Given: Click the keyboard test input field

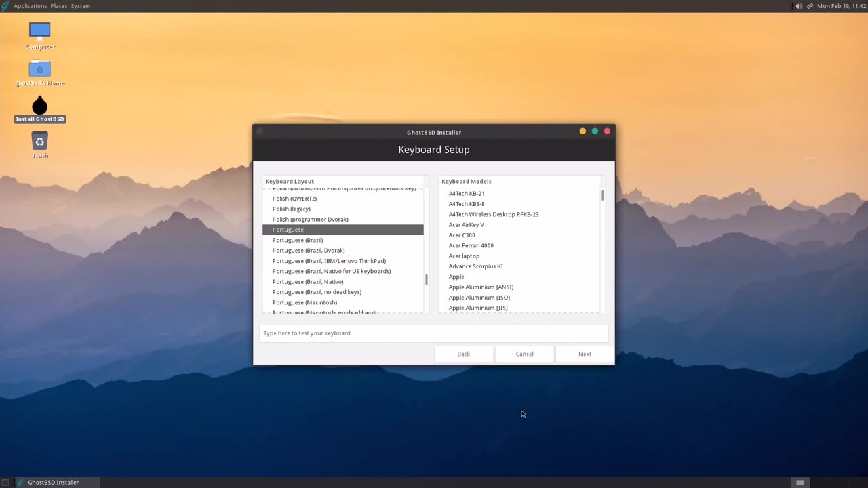Looking at the screenshot, I should (434, 333).
